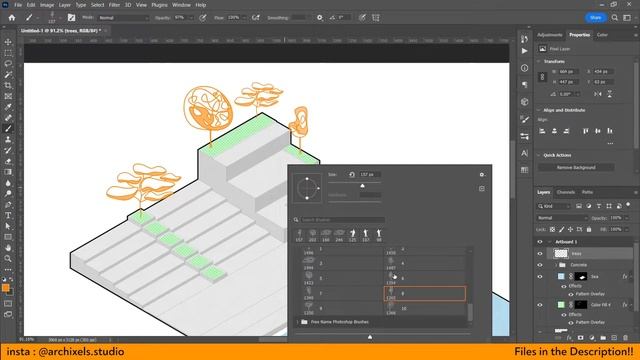Image resolution: width=640 pixels, height=360 pixels.
Task: Hide the Color Fill 4 layer
Action: click(x=540, y=305)
